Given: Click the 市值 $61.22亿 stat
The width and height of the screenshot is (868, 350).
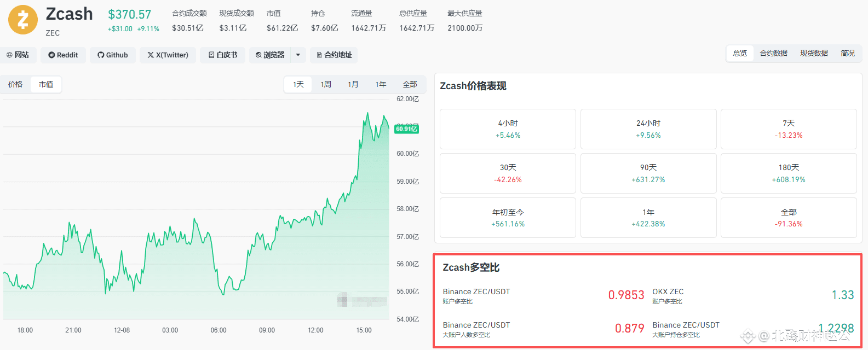Looking at the screenshot, I should [282, 20].
